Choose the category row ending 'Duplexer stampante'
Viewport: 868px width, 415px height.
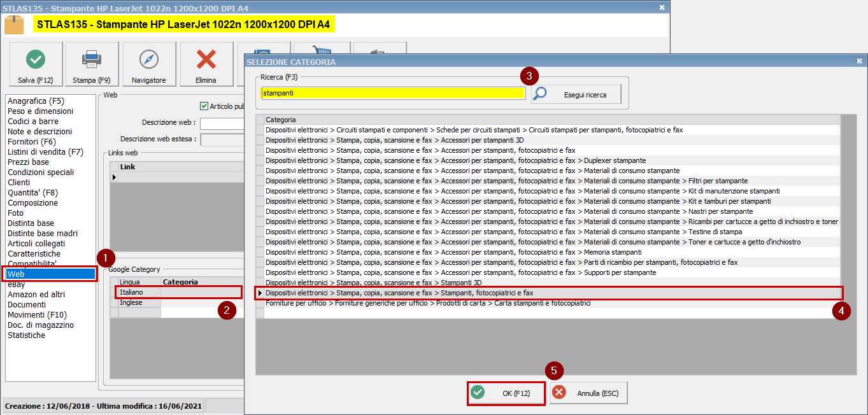click(x=552, y=160)
